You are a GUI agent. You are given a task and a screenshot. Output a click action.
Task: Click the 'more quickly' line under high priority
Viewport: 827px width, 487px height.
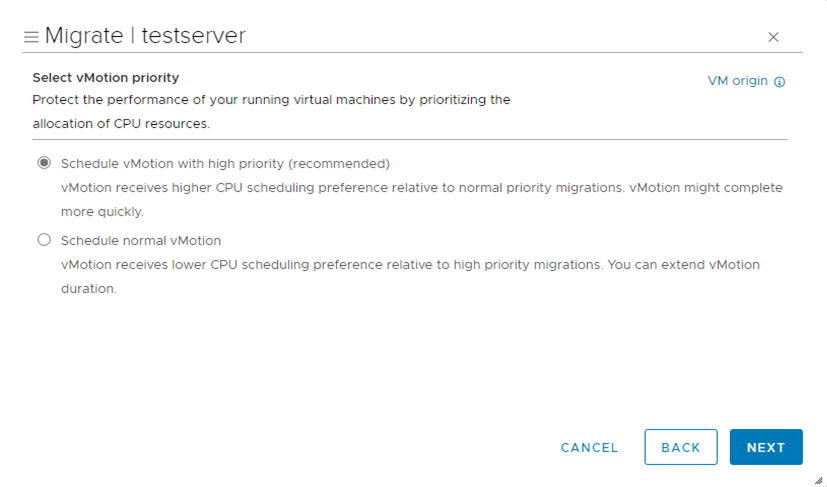102,211
